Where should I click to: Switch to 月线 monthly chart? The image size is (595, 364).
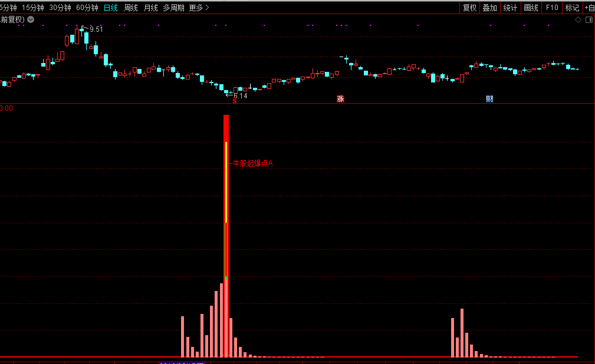[151, 8]
